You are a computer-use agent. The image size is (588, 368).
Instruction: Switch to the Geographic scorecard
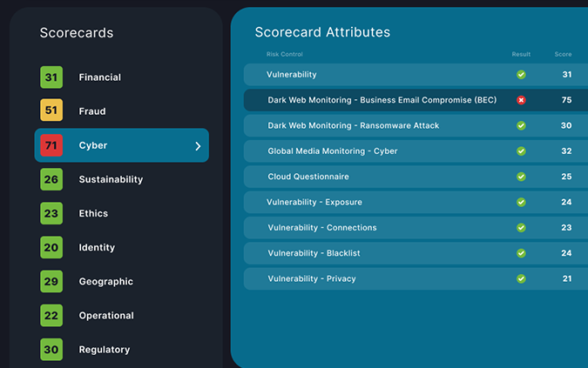pyautogui.click(x=105, y=282)
